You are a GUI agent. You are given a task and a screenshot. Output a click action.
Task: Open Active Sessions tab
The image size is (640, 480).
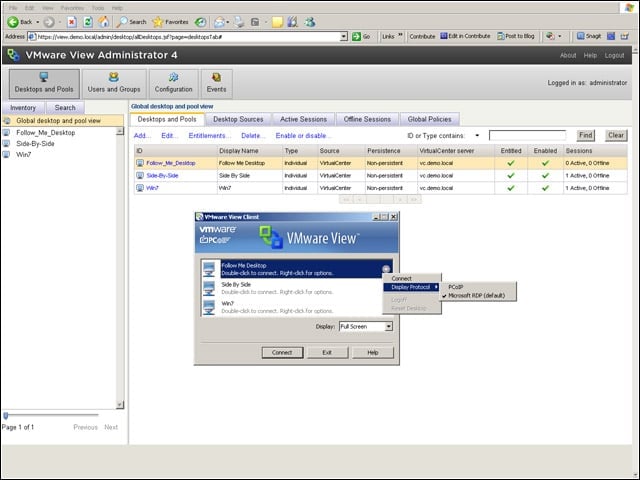[x=303, y=119]
